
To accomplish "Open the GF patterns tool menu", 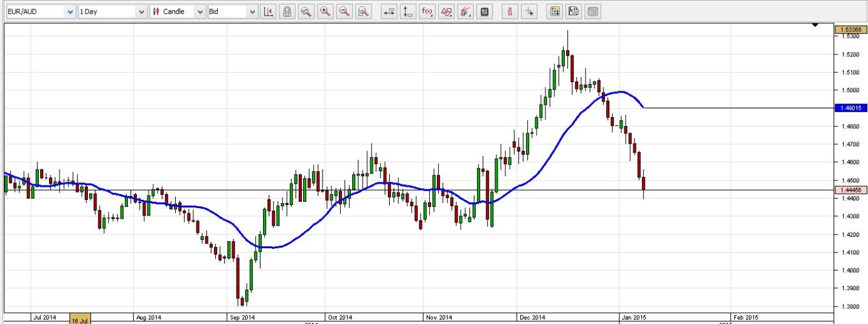I will tap(465, 11).
